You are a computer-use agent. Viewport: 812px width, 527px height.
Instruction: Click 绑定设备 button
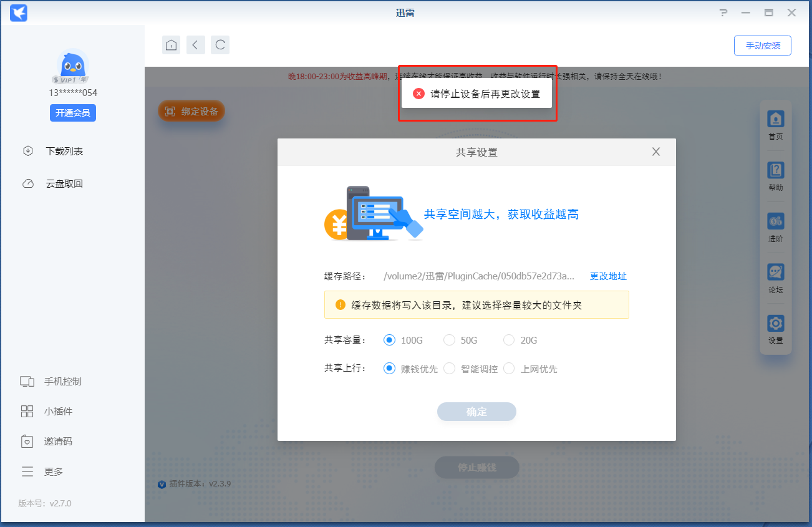191,112
